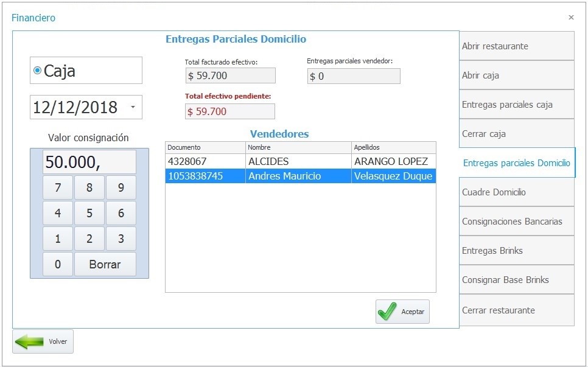Image resolution: width=588 pixels, height=367 pixels.
Task: Switch to Entregas parciales caja tab
Action: (x=516, y=104)
